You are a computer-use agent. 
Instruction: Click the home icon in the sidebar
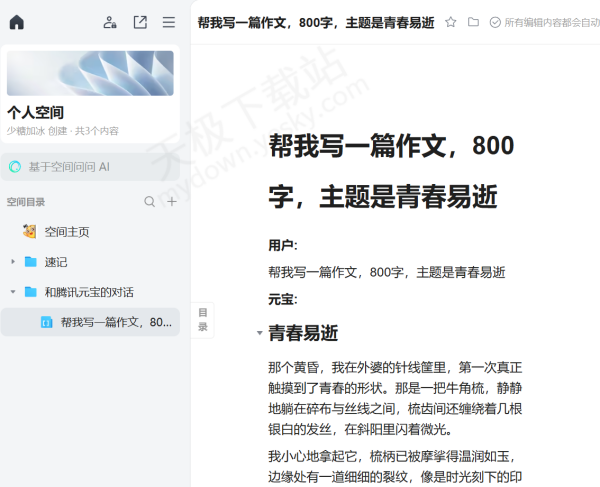coord(16,22)
